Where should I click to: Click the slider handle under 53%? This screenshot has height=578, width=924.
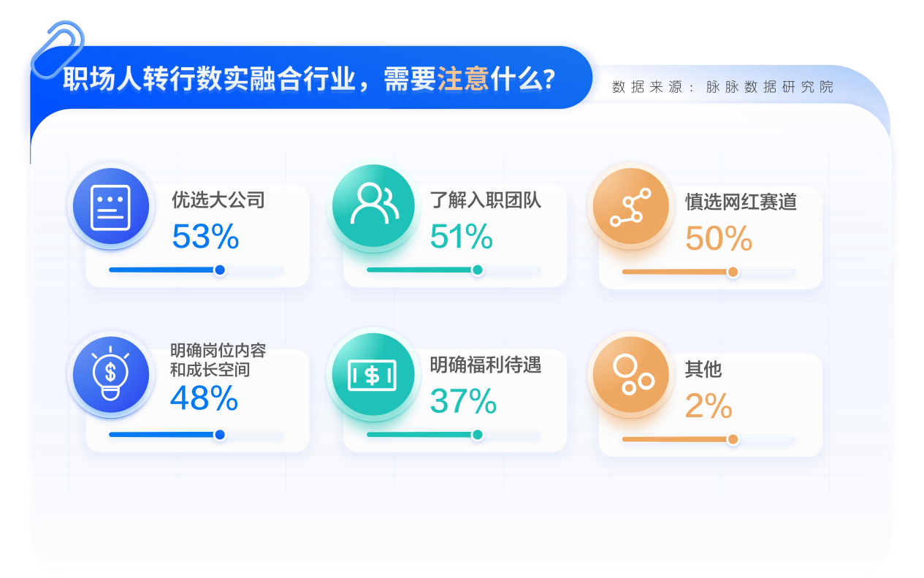pos(219,270)
